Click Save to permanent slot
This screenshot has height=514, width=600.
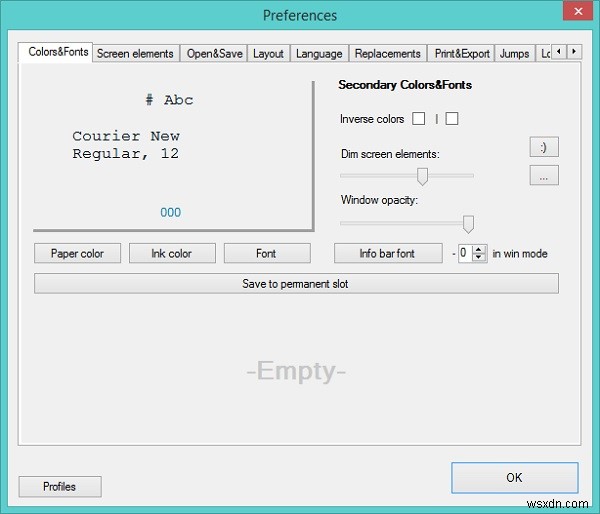296,284
